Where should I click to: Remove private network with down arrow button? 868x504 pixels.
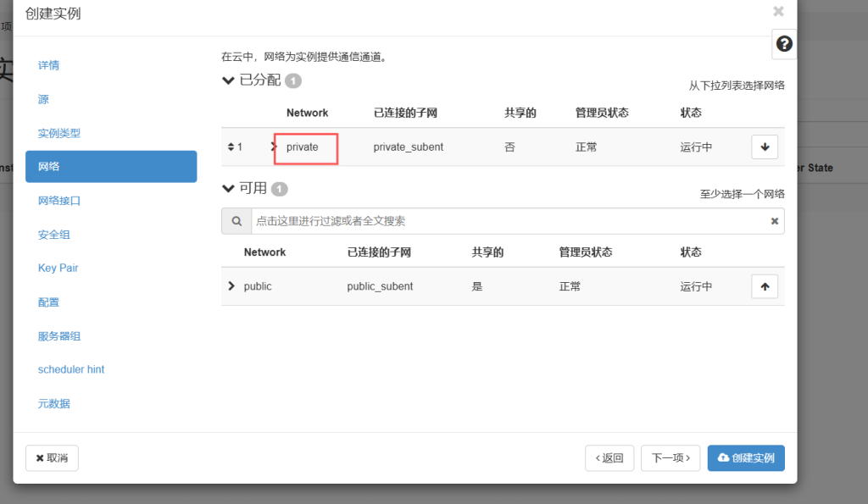pyautogui.click(x=764, y=147)
